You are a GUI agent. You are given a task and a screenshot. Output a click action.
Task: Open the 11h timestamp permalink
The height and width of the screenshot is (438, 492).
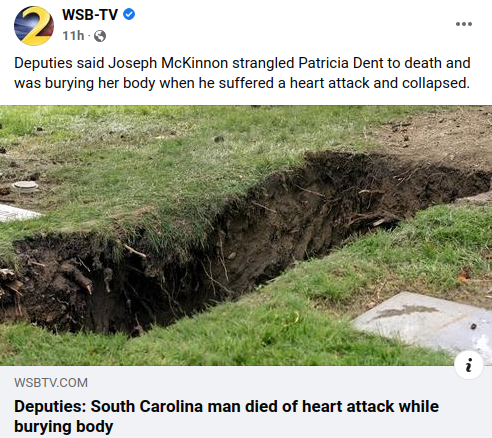[73, 35]
